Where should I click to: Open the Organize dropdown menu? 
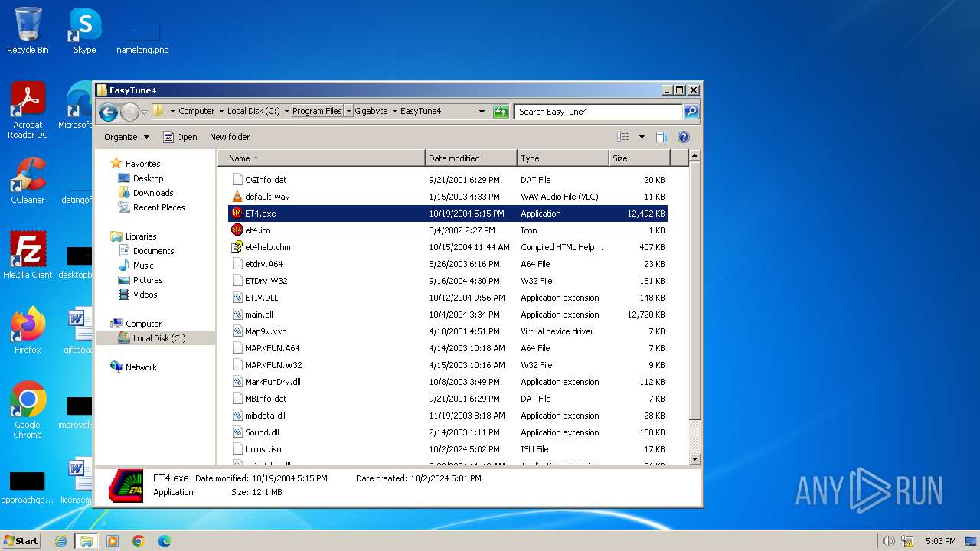(127, 137)
